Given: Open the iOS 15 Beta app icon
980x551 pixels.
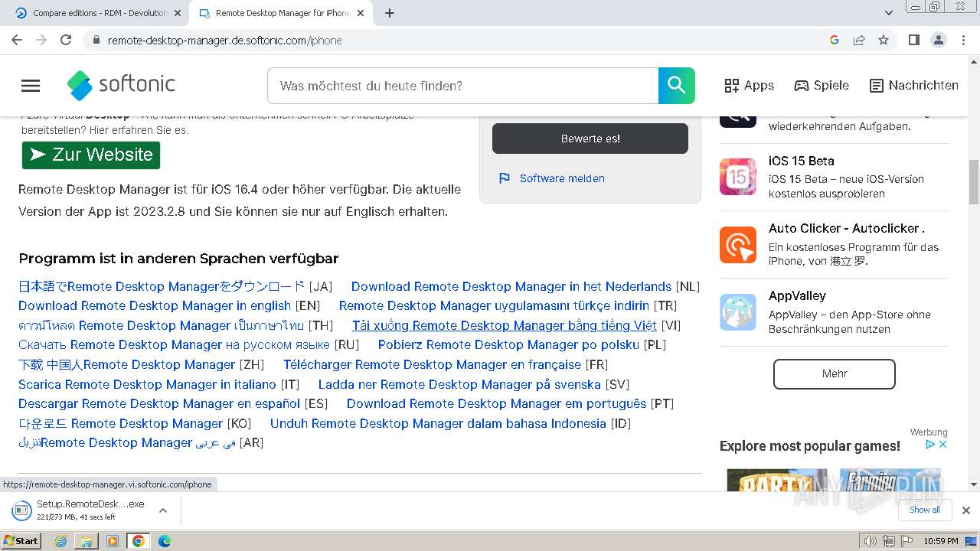Looking at the screenshot, I should (738, 177).
